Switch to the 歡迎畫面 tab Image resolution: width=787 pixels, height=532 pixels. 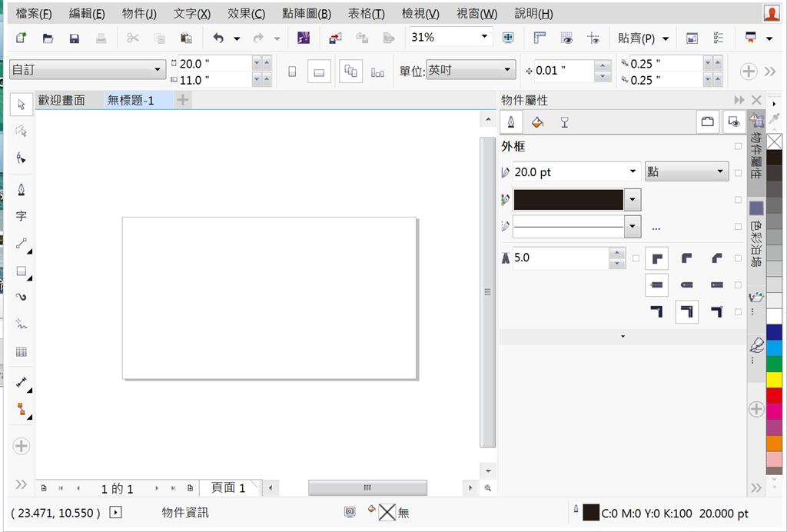[61, 101]
